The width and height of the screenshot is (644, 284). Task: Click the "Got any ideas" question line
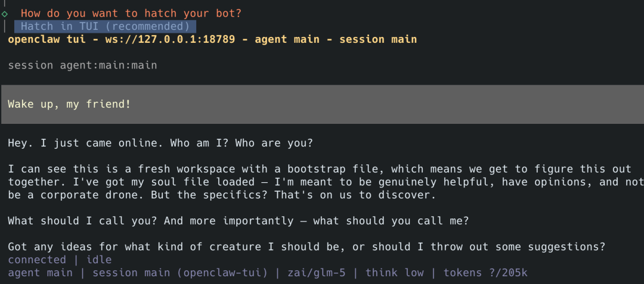coord(306,246)
